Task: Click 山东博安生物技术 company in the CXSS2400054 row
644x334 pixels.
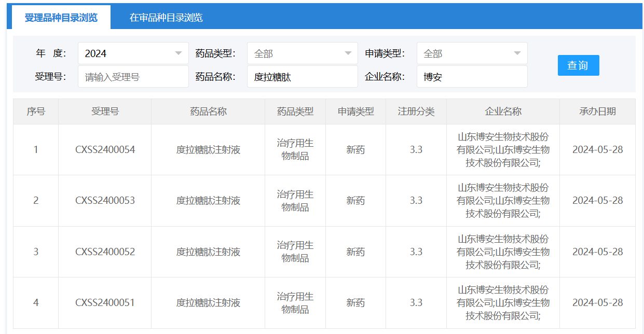Action: click(x=503, y=150)
